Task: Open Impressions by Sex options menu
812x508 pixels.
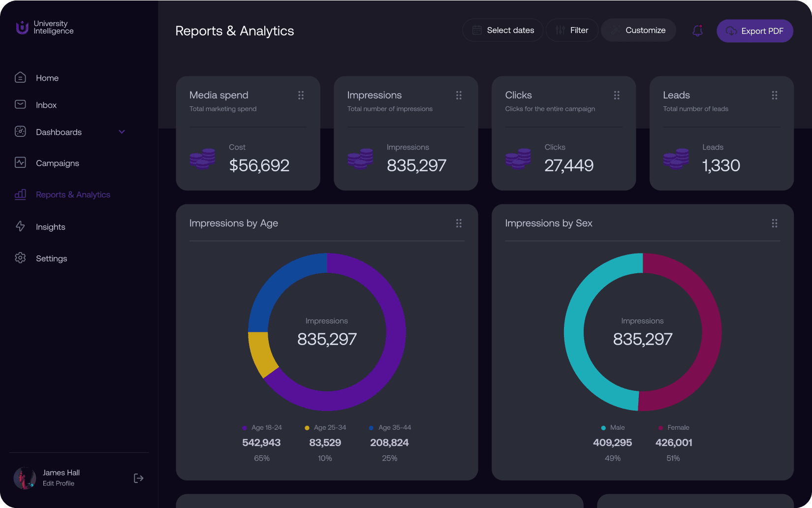Action: point(775,223)
